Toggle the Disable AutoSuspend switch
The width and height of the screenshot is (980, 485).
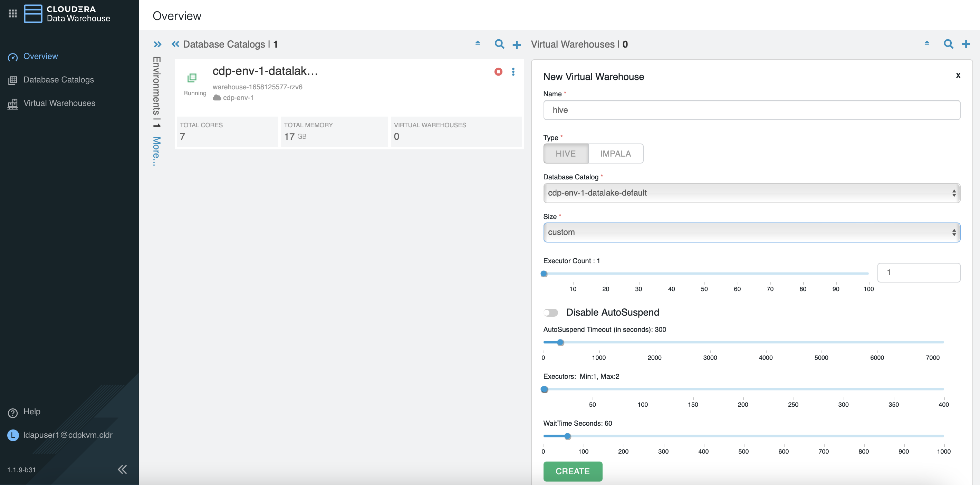[550, 313]
